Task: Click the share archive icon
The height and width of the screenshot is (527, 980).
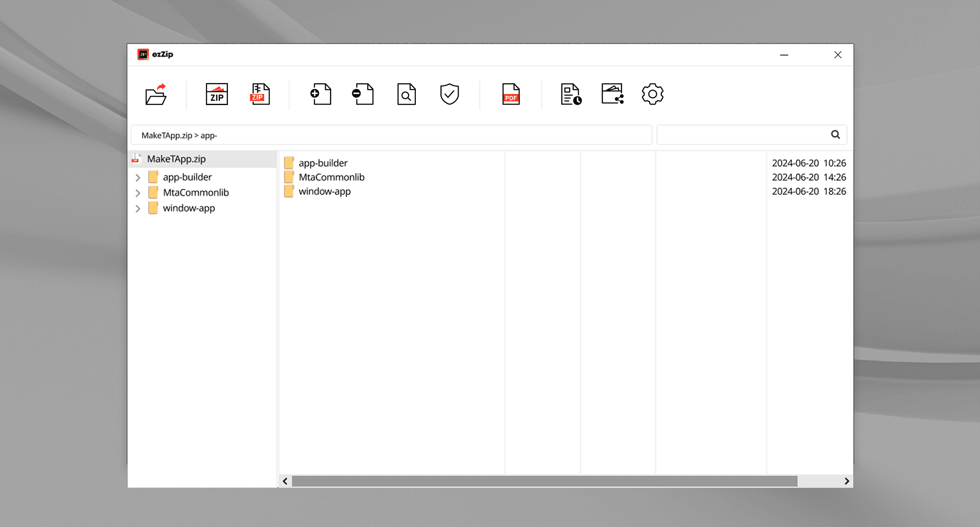Action: (x=612, y=94)
